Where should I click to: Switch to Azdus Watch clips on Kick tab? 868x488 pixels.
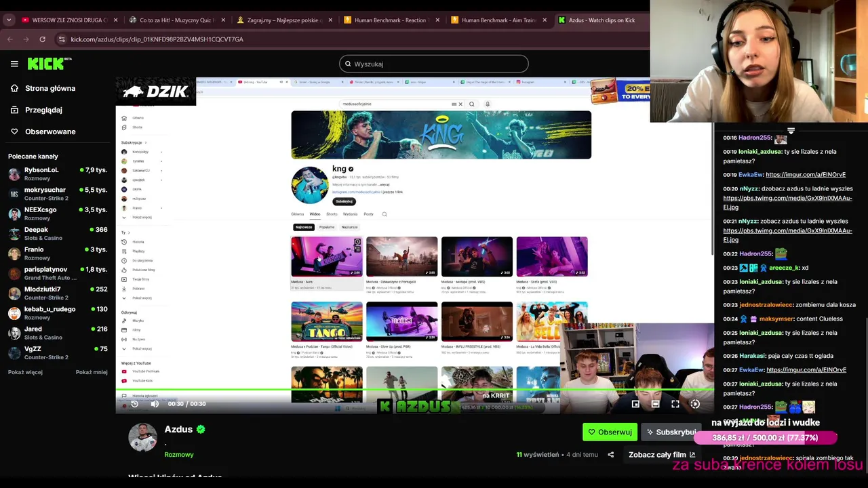[x=601, y=20]
